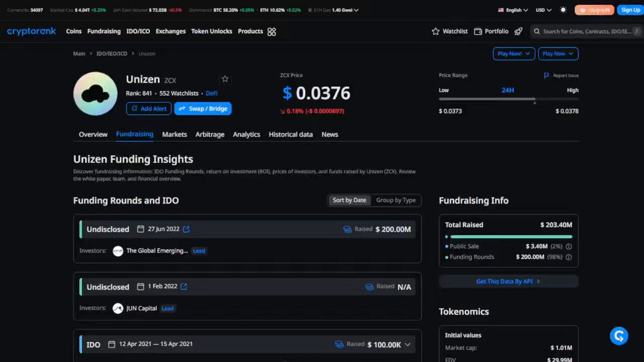Open the blue chat widget button
Image resolution: width=644 pixels, height=362 pixels.
pos(619,336)
